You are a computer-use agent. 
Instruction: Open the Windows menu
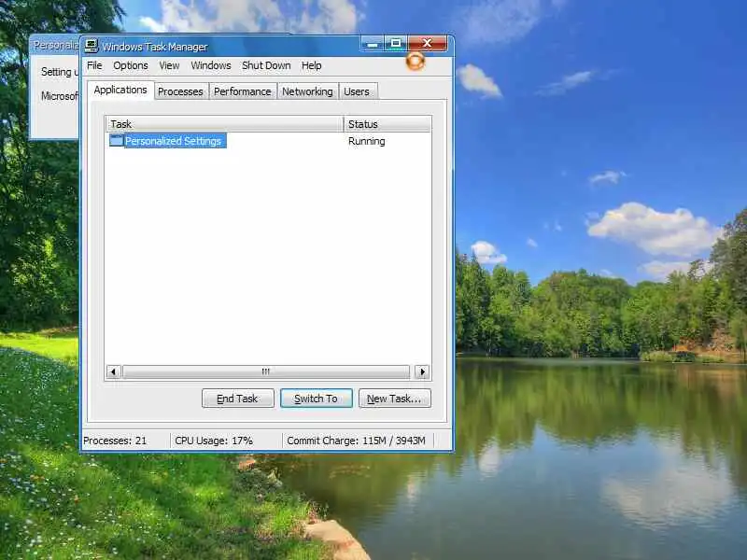[x=211, y=65]
